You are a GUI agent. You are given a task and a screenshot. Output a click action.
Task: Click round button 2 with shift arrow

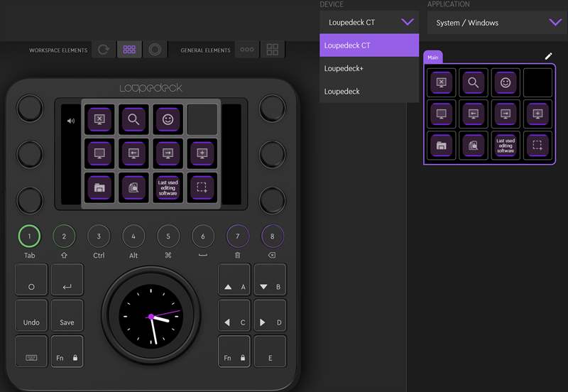click(x=64, y=236)
